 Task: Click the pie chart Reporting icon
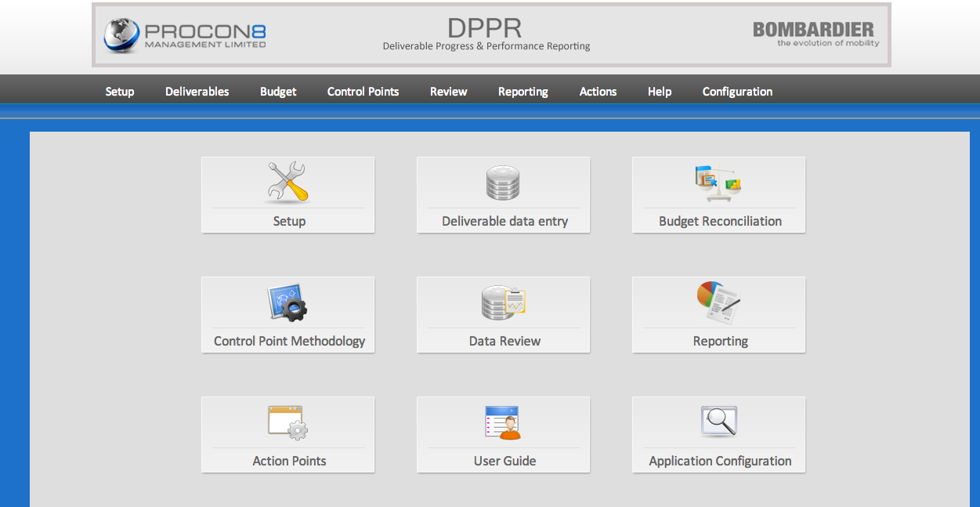pyautogui.click(x=719, y=303)
